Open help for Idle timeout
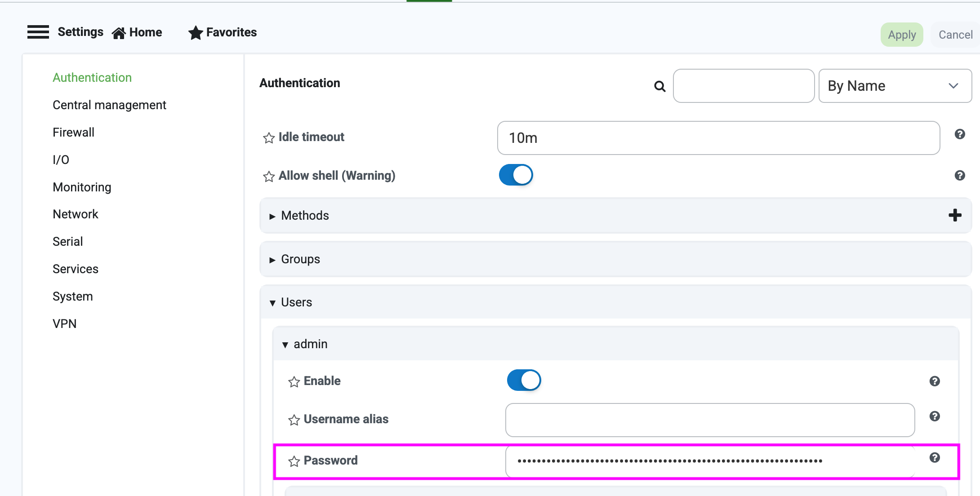The width and height of the screenshot is (980, 496). (960, 134)
